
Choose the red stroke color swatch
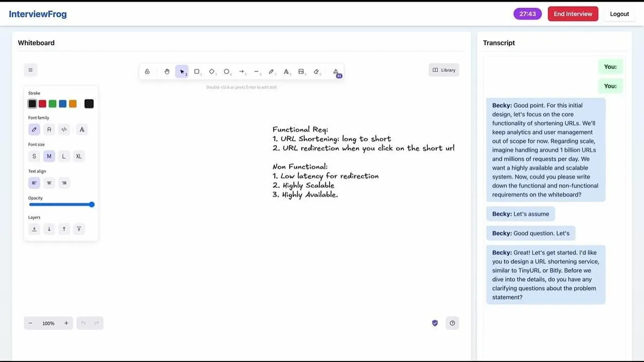(42, 104)
